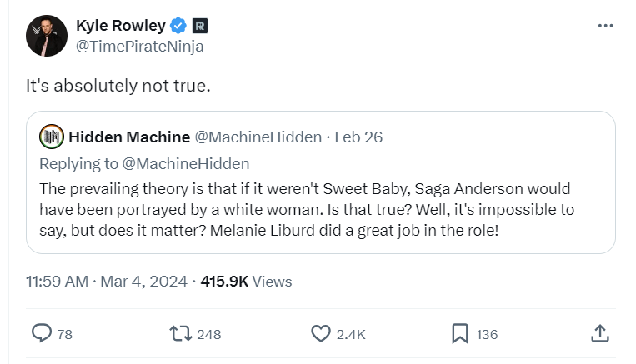Viewport: 636px width, 364px height.
Task: Open the more options ellipsis menu
Action: pyautogui.click(x=606, y=26)
